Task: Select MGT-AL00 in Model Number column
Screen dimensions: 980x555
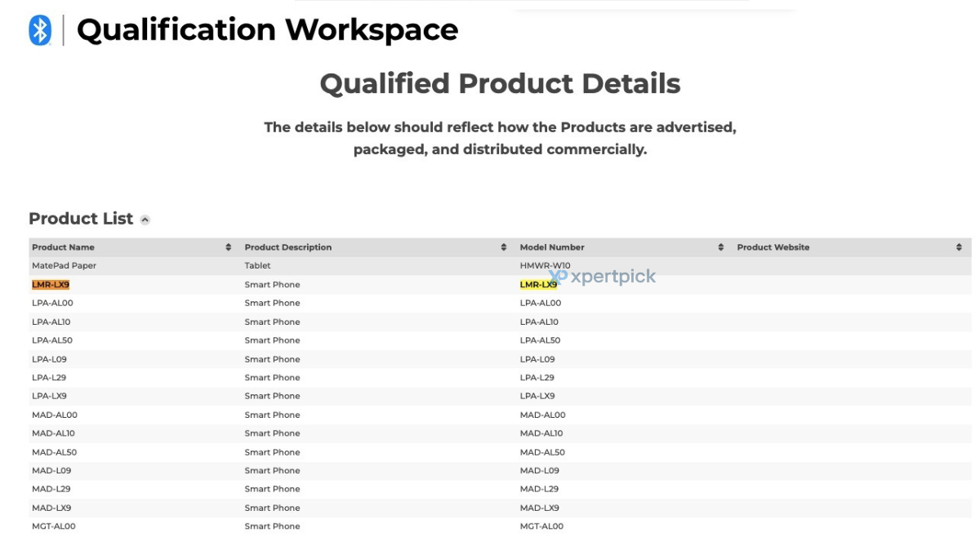Action: coord(542,526)
